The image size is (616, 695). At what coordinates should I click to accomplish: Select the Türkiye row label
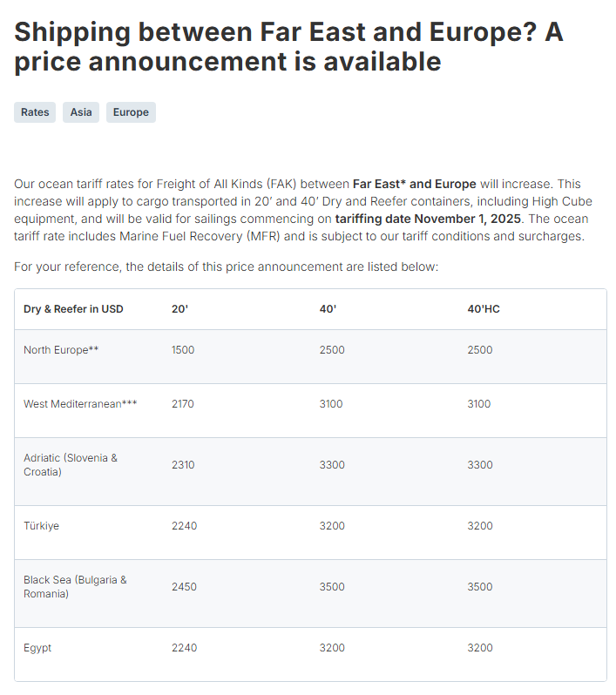click(42, 526)
